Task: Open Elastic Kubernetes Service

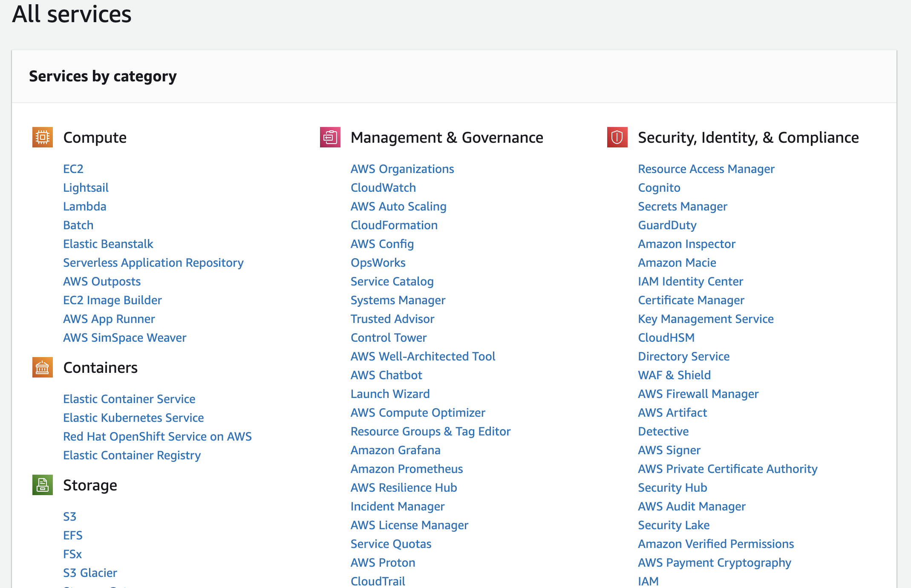Action: pos(133,418)
